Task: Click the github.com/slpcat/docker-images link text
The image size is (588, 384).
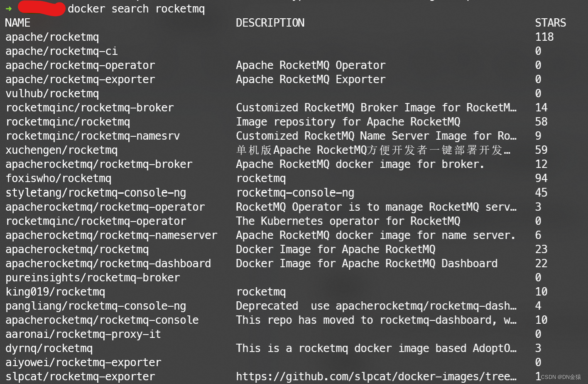Action: (374, 377)
